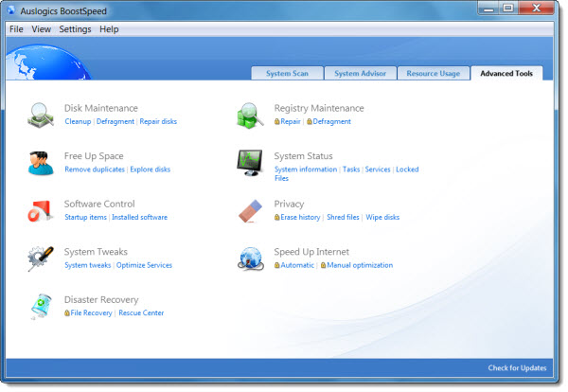Image resolution: width=568 pixels, height=392 pixels.
Task: Click the Disk Maintenance heading
Action: tap(101, 108)
